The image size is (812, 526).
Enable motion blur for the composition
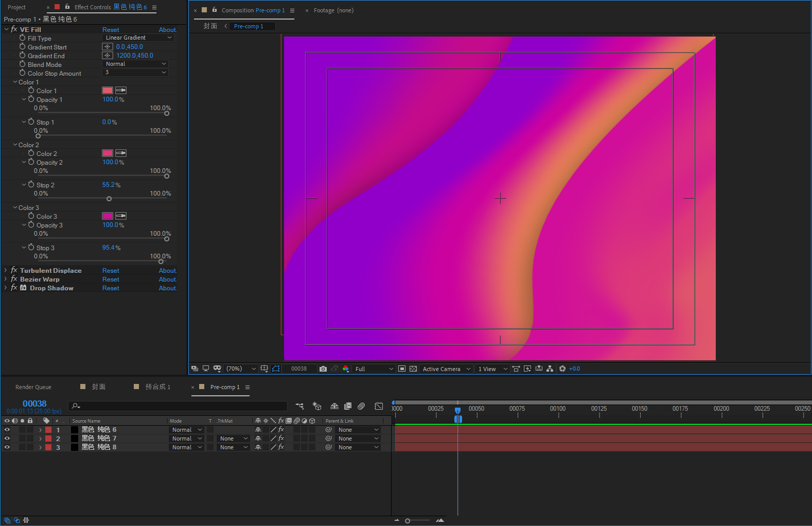[x=361, y=406]
